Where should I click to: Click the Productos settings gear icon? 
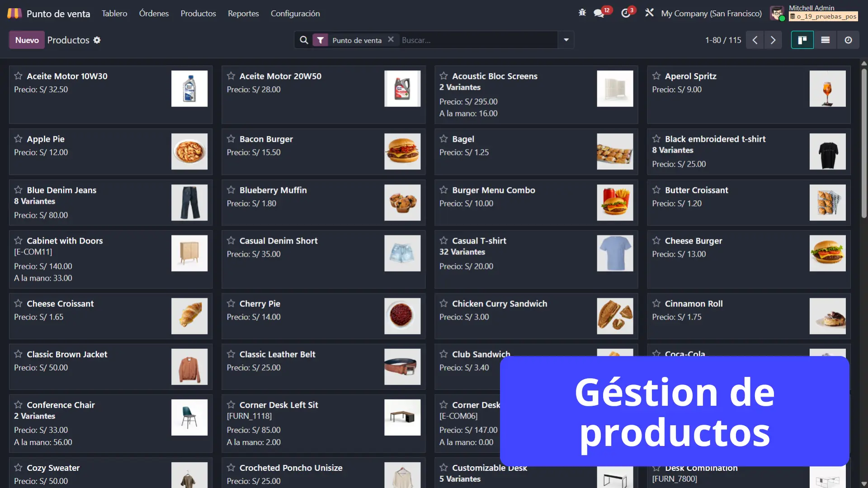pyautogui.click(x=97, y=40)
